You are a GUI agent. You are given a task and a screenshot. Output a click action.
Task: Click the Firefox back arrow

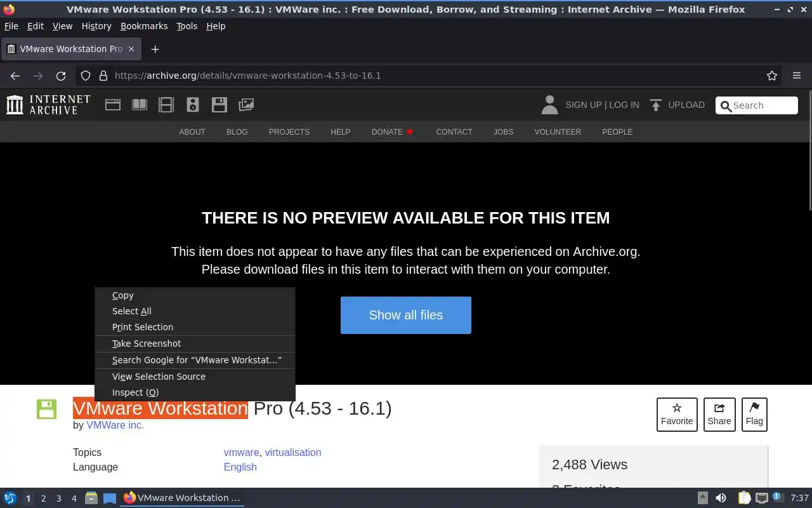15,76
